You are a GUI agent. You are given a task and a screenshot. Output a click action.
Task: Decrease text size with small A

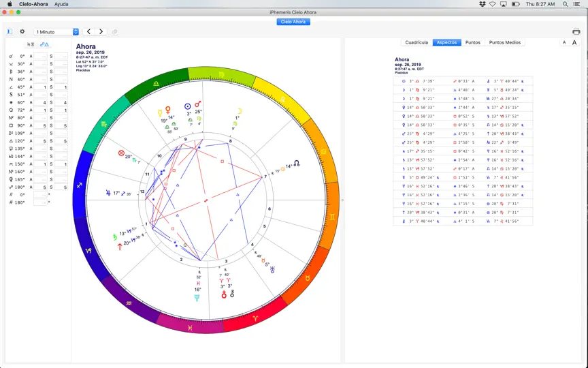point(564,42)
